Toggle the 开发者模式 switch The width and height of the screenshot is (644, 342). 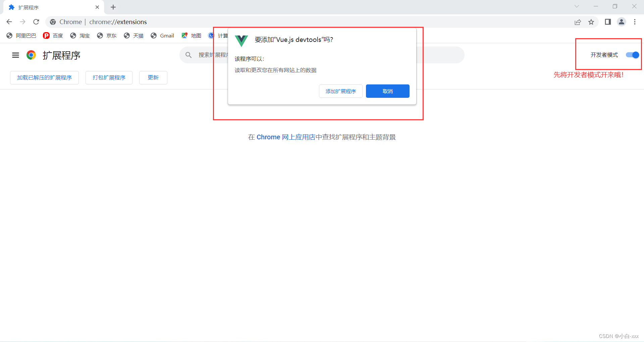633,55
